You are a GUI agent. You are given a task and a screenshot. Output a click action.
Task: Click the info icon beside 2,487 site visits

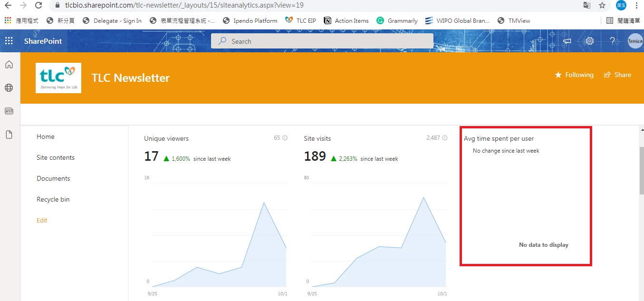445,138
